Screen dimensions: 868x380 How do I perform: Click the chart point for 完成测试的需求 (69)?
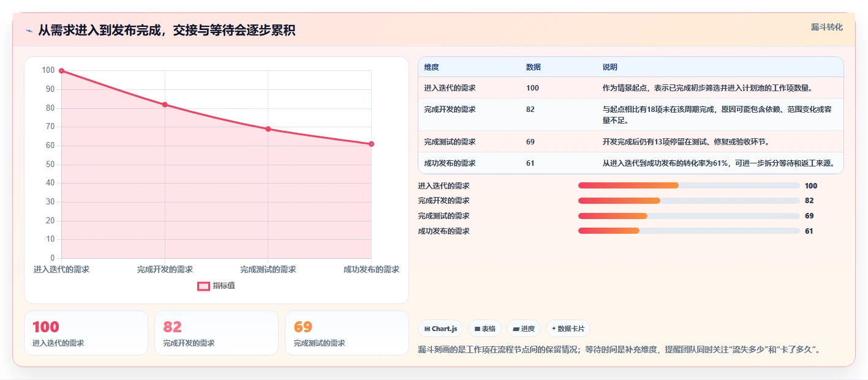click(x=268, y=129)
